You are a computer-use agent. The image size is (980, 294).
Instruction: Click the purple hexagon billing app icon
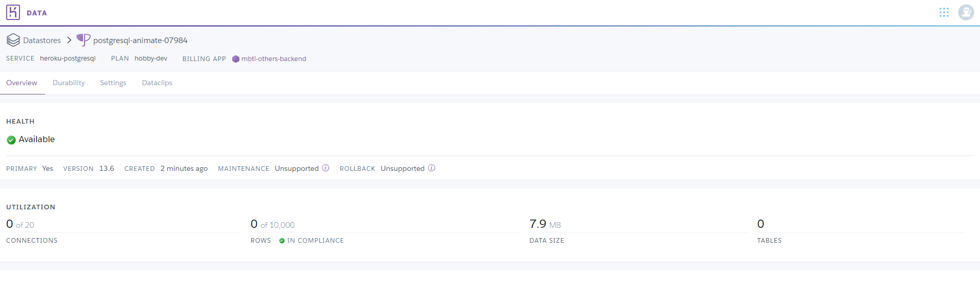click(236, 59)
